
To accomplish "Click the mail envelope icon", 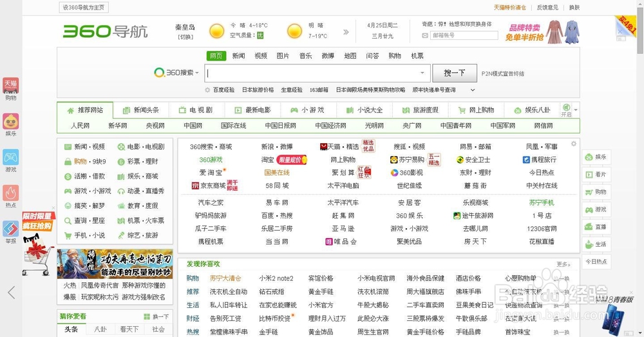I will (x=425, y=35).
